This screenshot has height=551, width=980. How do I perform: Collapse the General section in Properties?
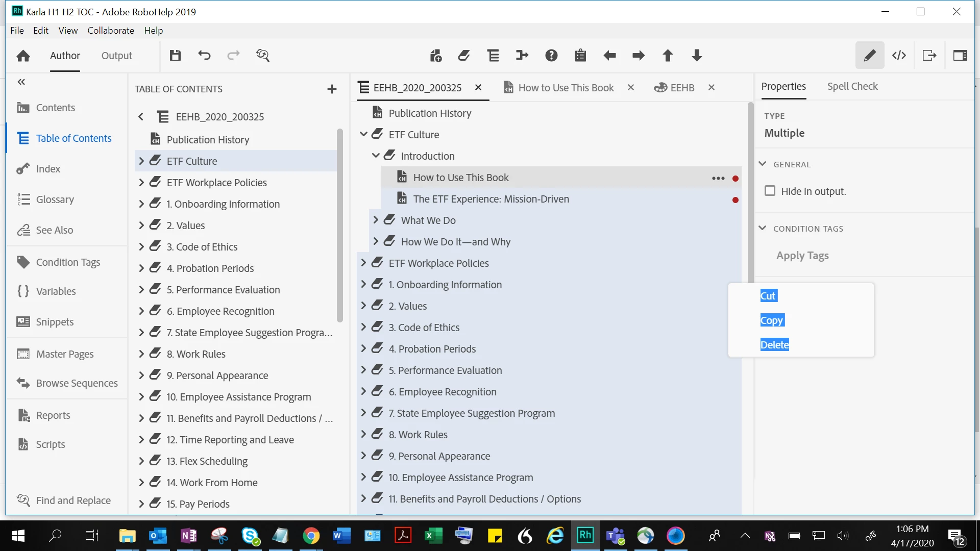click(763, 164)
